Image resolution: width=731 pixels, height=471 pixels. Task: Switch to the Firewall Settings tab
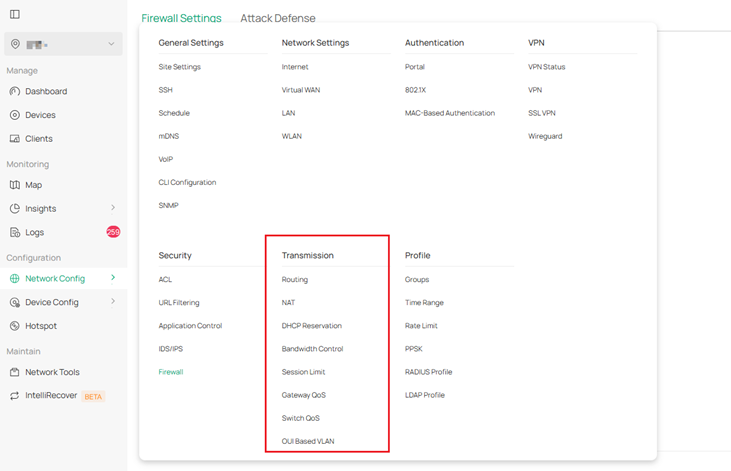pos(181,18)
